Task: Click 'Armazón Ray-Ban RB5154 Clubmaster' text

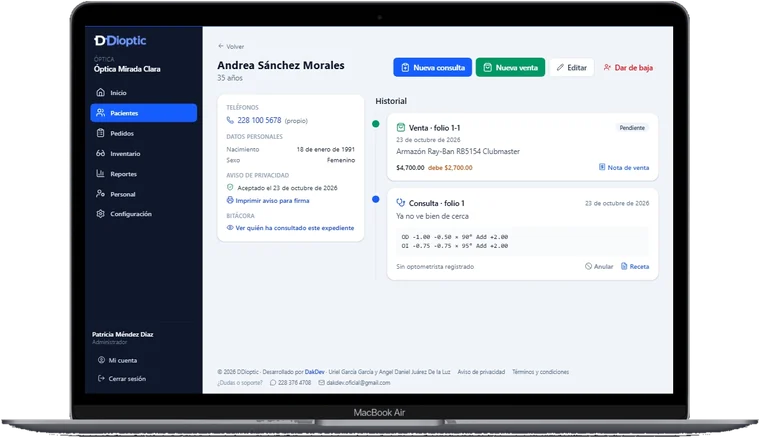Action: tap(458, 152)
